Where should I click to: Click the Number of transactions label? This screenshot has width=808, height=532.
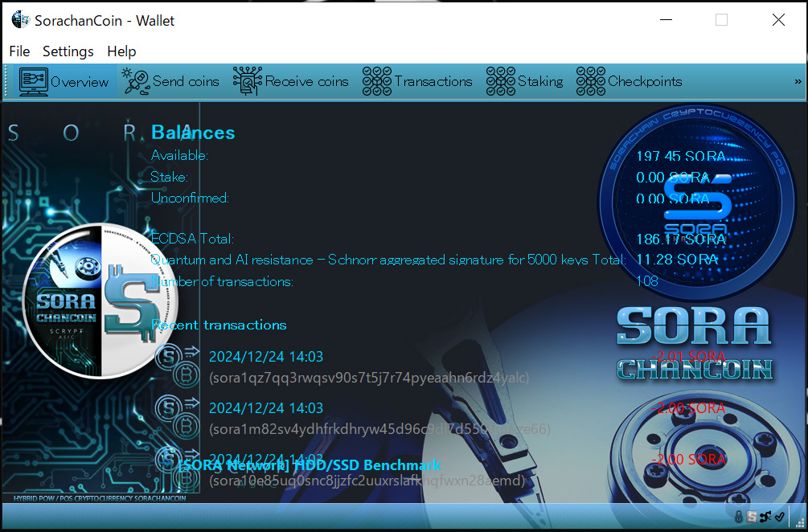coord(222,282)
